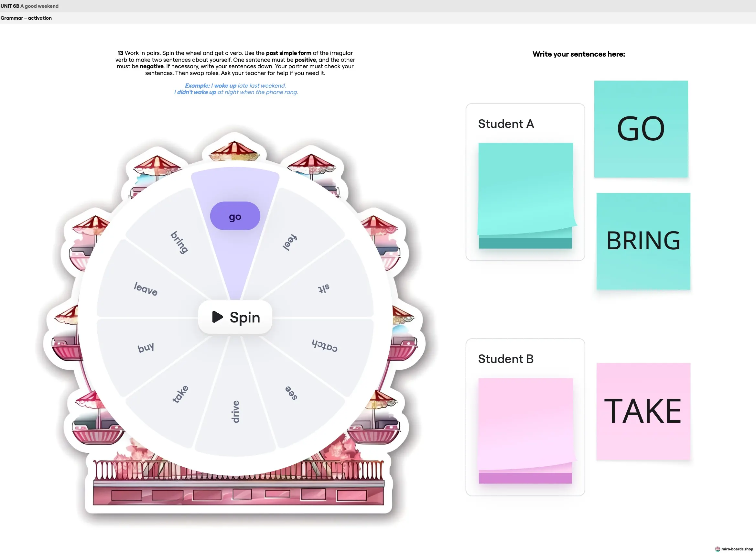Select the pink TAKE sticky note

point(643,411)
